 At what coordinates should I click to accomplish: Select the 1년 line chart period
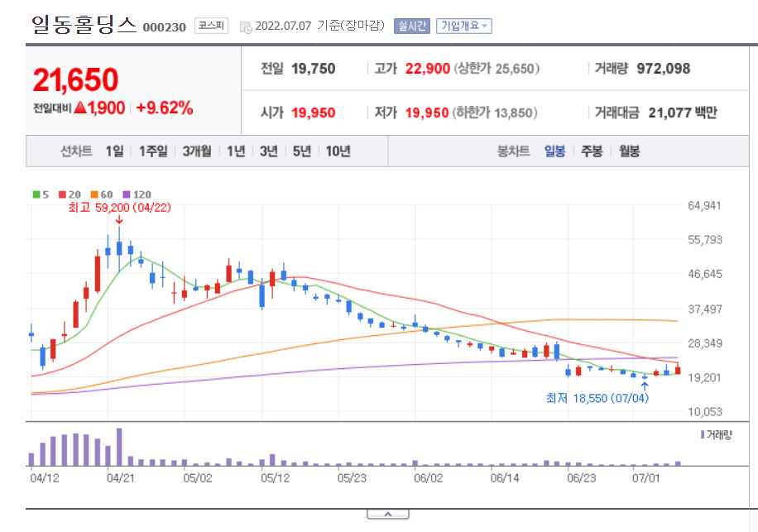[236, 151]
